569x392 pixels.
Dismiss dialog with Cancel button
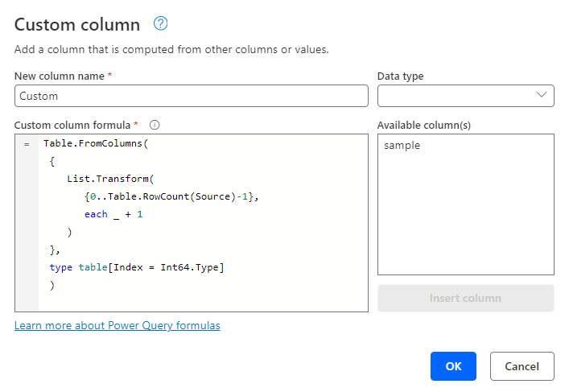[x=522, y=366]
